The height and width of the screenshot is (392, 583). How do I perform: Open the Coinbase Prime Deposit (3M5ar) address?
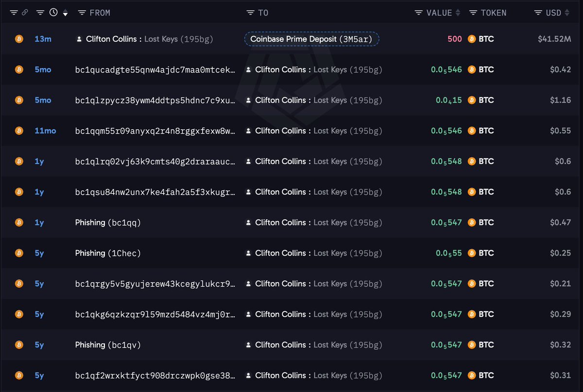click(x=311, y=39)
